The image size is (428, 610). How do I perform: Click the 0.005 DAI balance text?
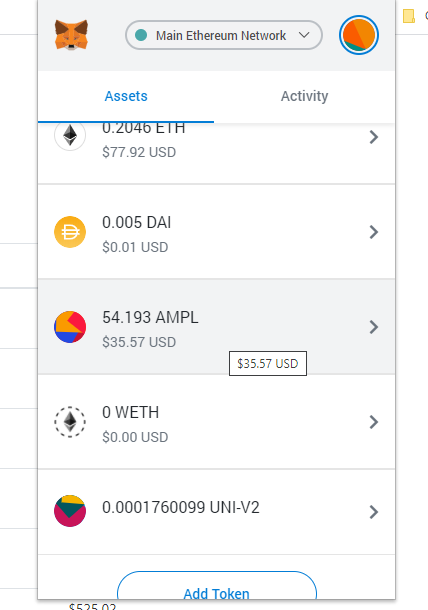coord(137,223)
